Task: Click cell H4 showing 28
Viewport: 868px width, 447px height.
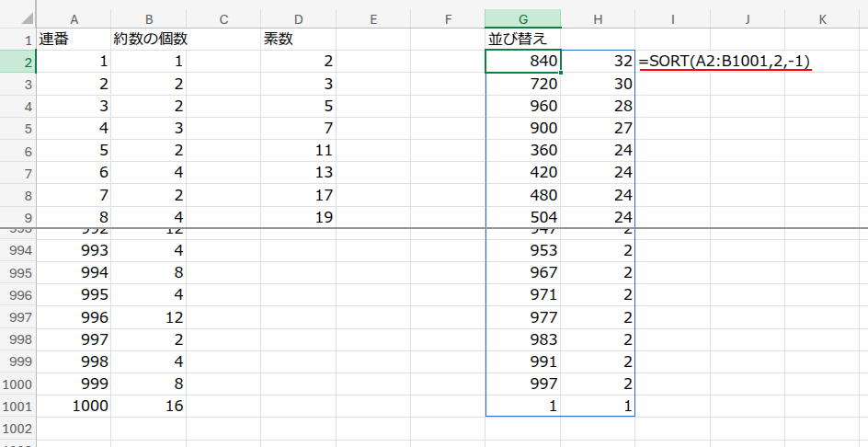Action: click(x=598, y=106)
